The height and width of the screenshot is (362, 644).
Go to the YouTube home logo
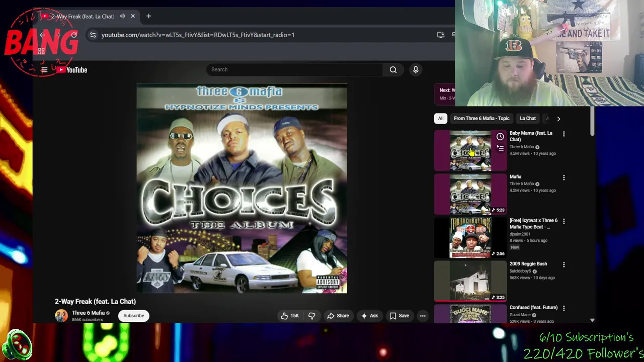coord(72,70)
